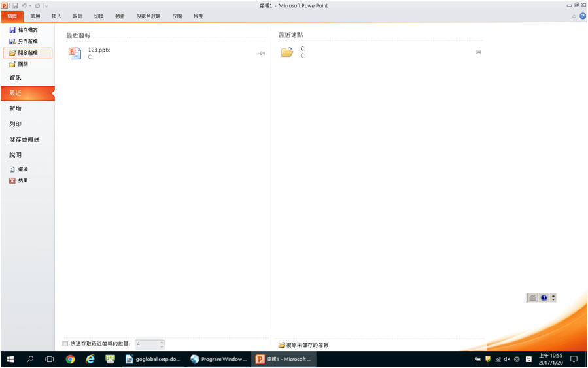Open PowerPoint Help via the blue question mark icon

(582, 16)
